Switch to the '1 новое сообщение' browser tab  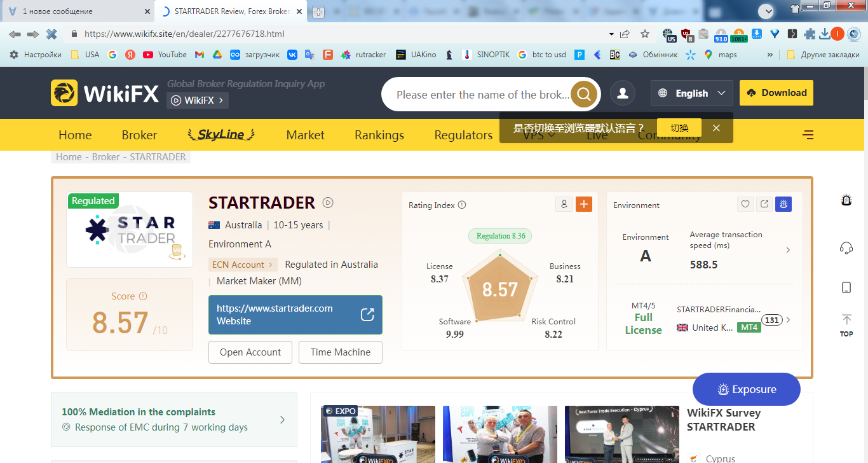(x=76, y=11)
